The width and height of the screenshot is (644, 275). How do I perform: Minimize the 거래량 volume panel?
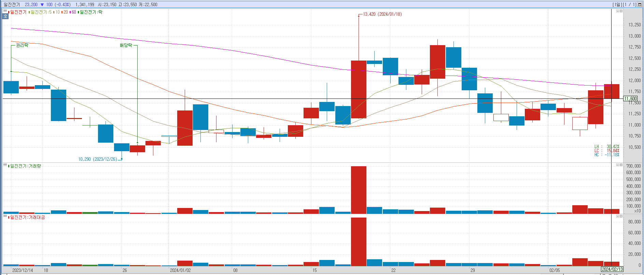pos(617,165)
